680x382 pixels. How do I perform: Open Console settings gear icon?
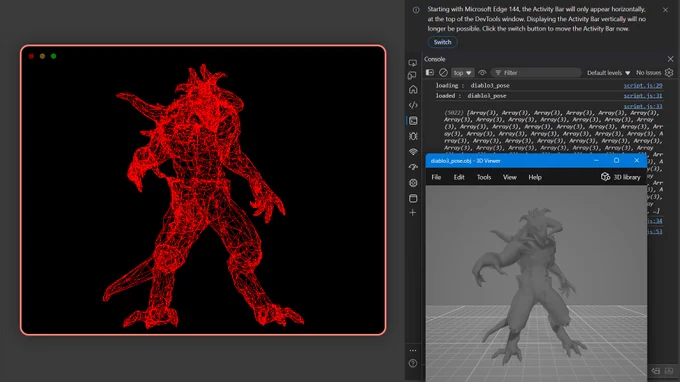[669, 72]
